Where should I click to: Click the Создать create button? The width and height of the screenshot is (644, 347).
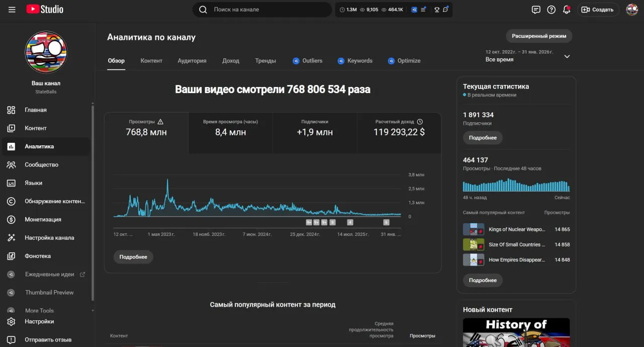(598, 10)
